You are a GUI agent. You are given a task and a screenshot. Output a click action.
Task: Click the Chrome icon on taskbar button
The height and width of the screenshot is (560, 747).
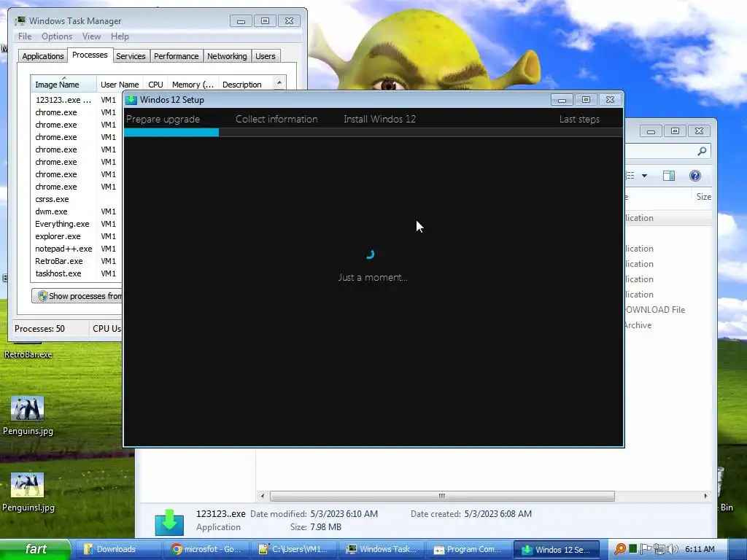click(177, 549)
